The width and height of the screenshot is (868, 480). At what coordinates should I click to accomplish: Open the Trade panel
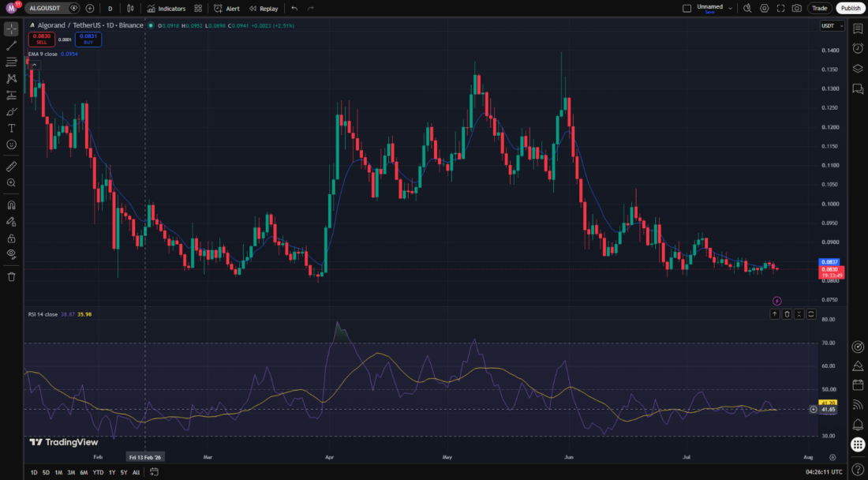(x=820, y=9)
